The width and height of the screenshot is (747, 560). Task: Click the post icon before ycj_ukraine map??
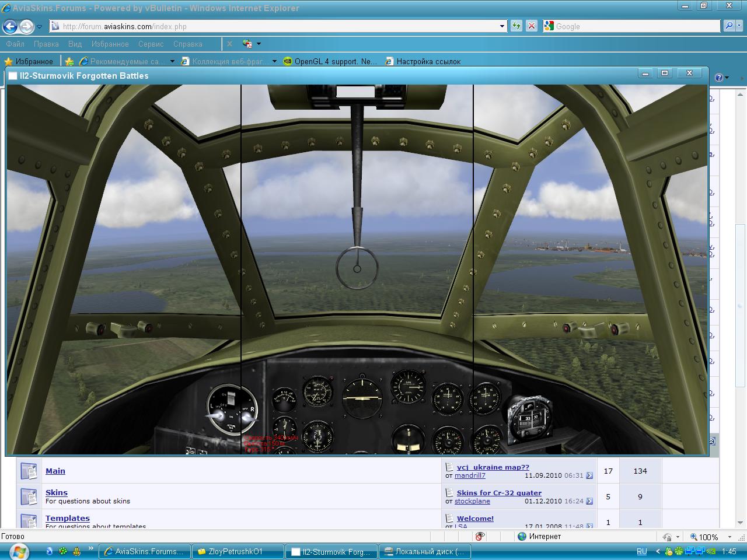[x=449, y=467]
